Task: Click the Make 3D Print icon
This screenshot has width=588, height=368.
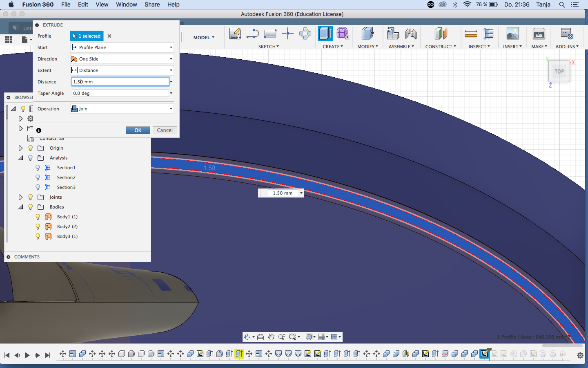Action: (x=539, y=34)
